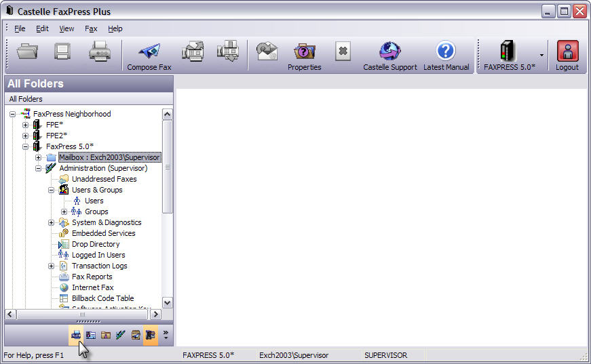
Task: Click the highlighted servers icon in bottom bar
Action: tap(151, 335)
